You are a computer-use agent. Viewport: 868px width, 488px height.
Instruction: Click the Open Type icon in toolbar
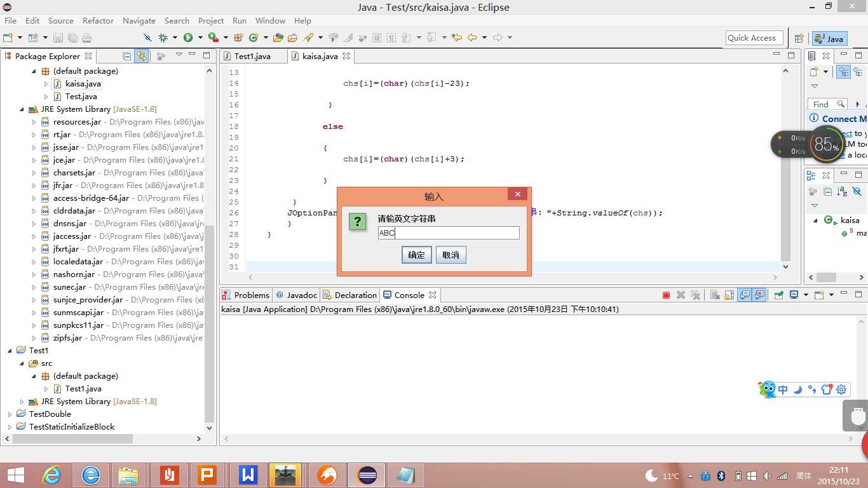click(x=278, y=37)
